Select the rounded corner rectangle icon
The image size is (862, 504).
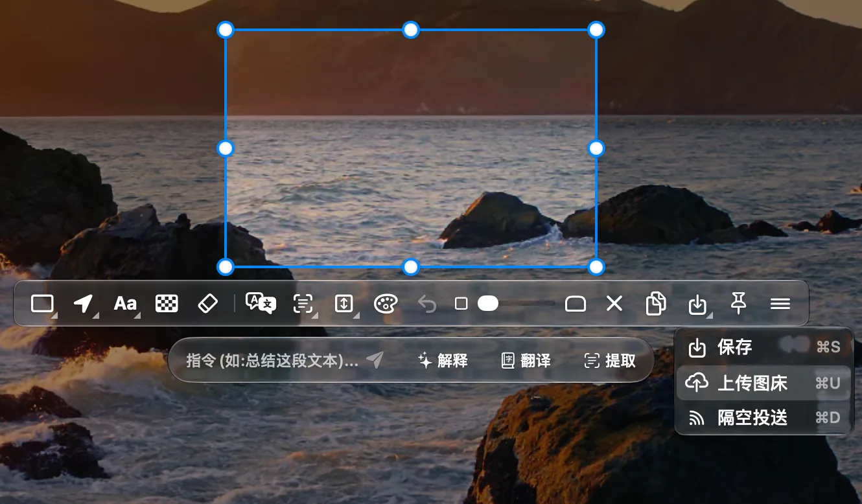pos(576,303)
